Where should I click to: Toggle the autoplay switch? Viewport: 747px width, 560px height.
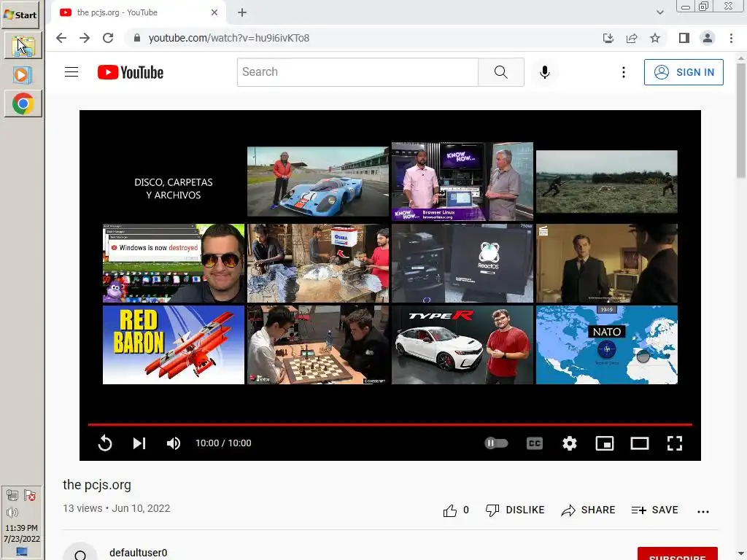coord(496,443)
